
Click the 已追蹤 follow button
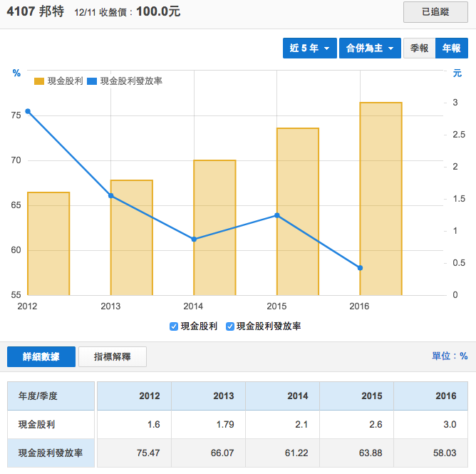pos(435,13)
